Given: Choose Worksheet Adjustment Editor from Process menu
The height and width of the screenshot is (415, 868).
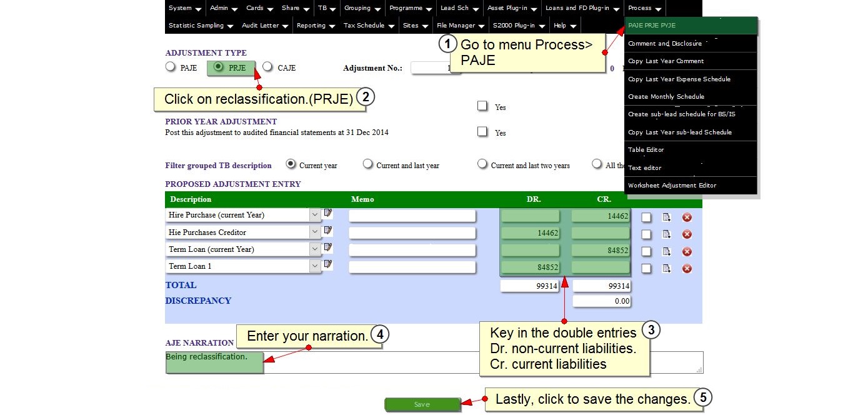Looking at the screenshot, I should point(672,186).
